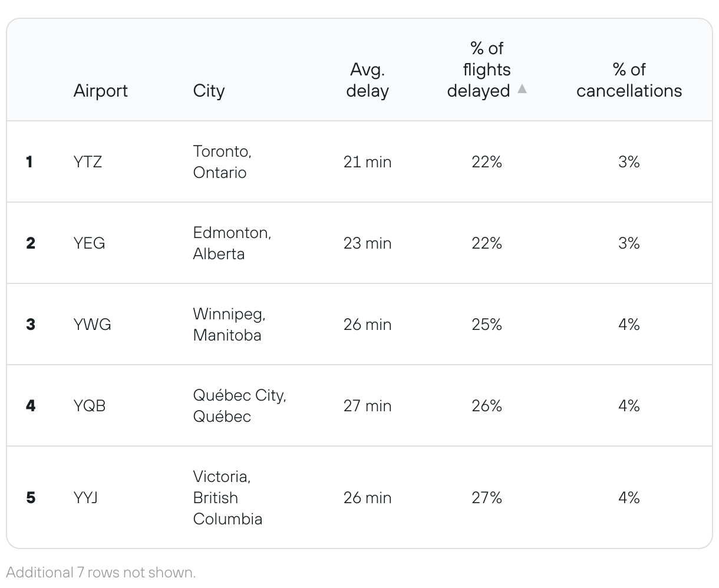Click the Winnipeg, Manitoba city cell
This screenshot has height=588, width=719.
coord(229,325)
